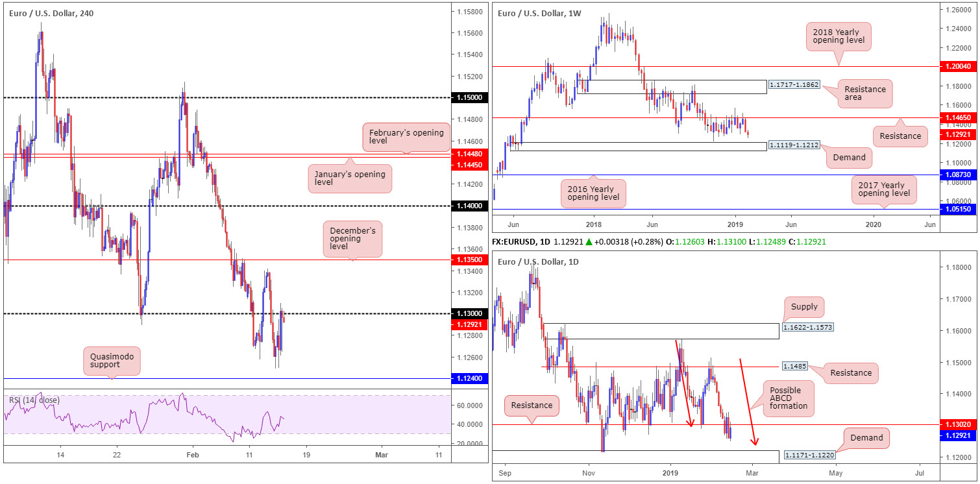The width and height of the screenshot is (980, 484).
Task: Click the daily Resistance callout beside 1.1485
Action: pos(851,372)
